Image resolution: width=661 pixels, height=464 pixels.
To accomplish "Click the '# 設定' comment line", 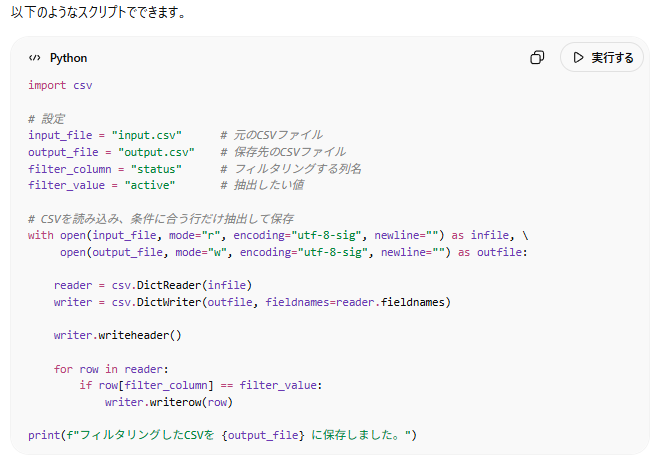I will (46, 118).
